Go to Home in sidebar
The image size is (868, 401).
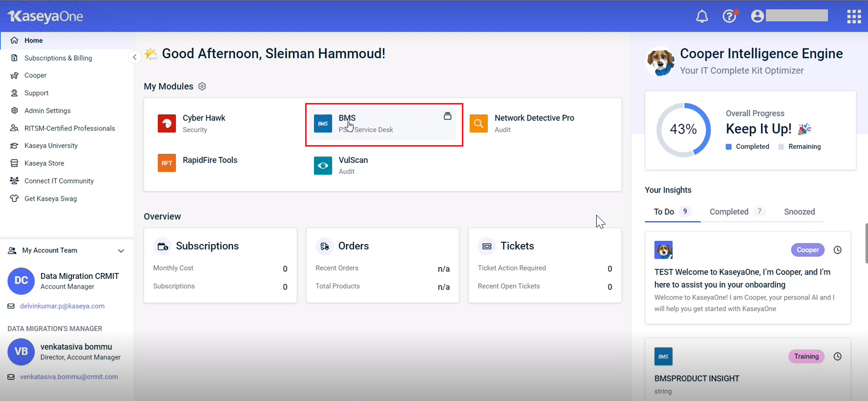pos(67,41)
